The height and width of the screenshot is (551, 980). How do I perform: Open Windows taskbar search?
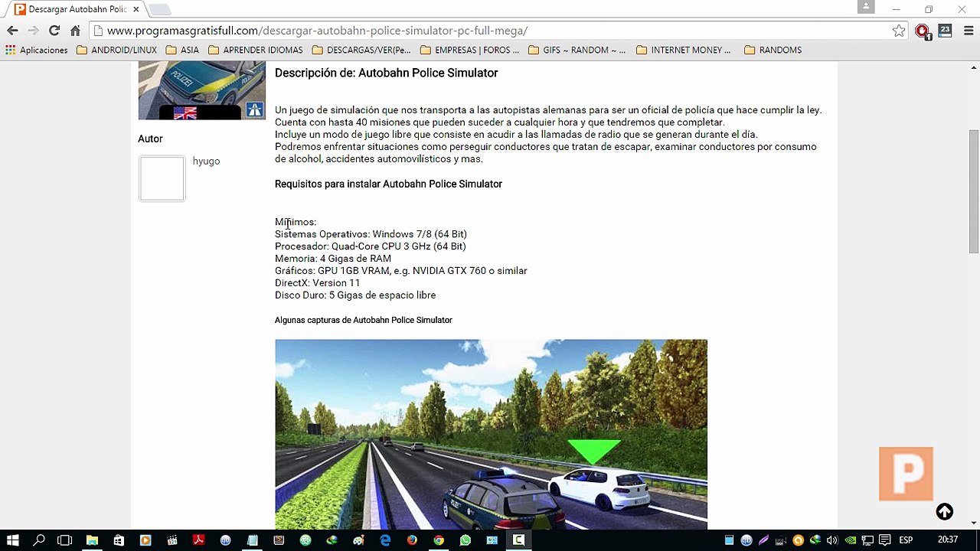[x=39, y=540]
